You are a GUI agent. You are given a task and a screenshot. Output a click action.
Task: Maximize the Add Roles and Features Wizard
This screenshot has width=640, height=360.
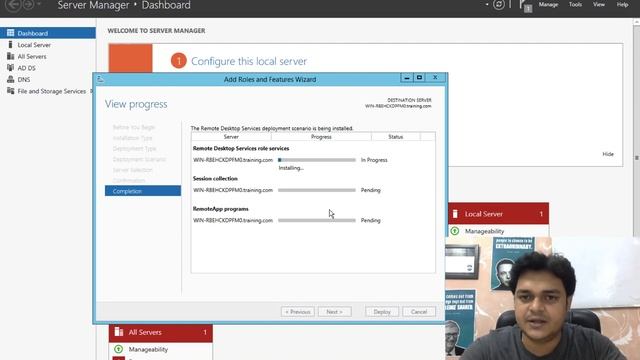(x=419, y=78)
